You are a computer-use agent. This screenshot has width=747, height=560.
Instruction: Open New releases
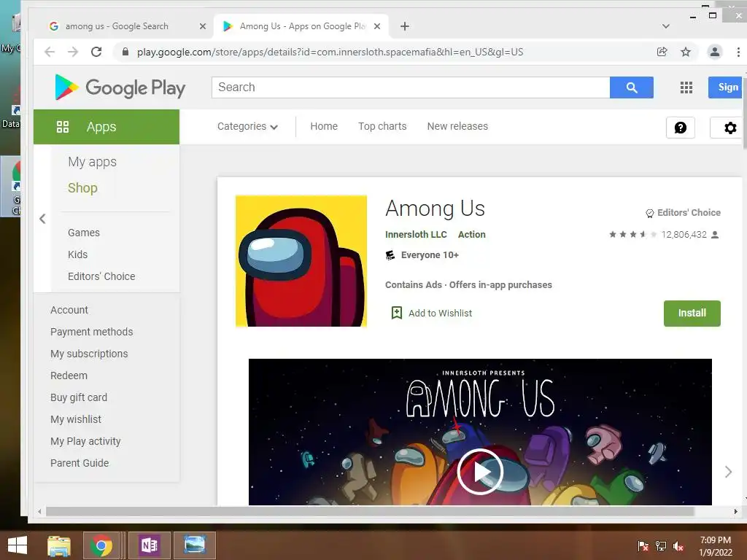point(457,126)
